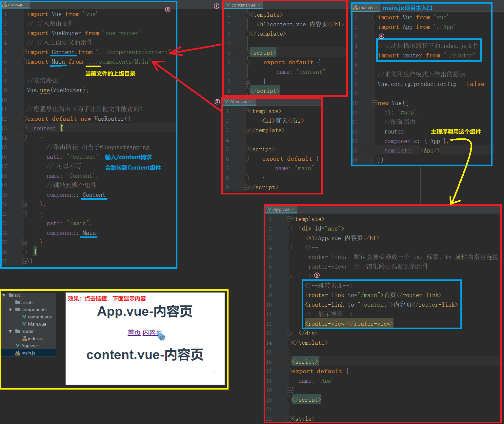Click the assets folder icon

point(18,302)
